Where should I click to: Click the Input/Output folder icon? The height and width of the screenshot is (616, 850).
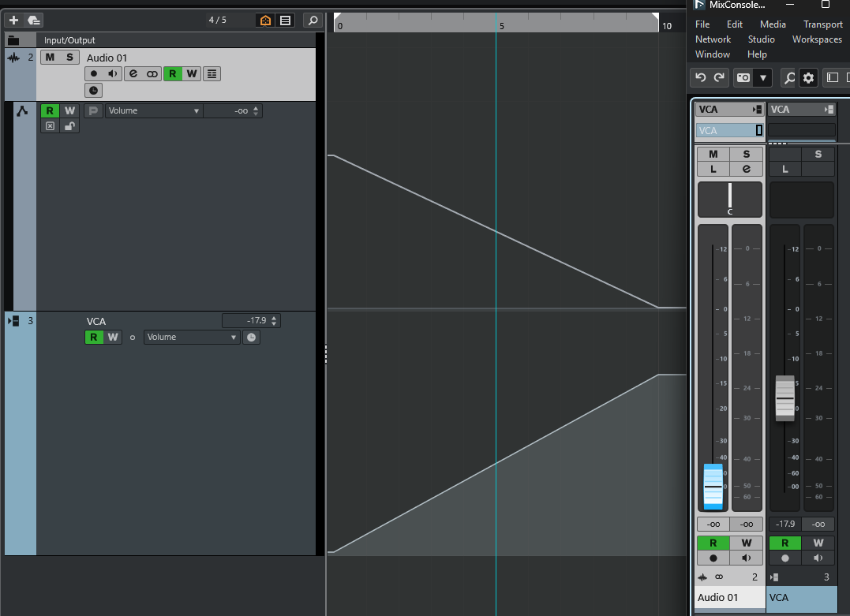(x=13, y=41)
